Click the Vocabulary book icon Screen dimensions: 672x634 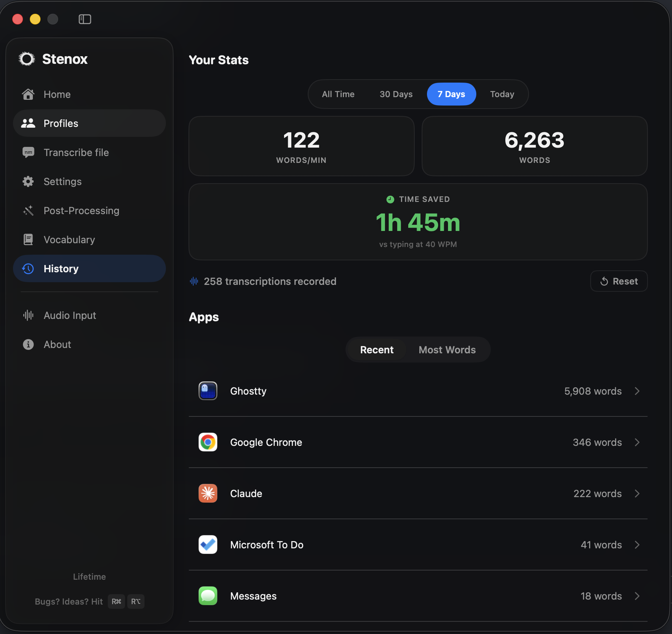pyautogui.click(x=28, y=240)
